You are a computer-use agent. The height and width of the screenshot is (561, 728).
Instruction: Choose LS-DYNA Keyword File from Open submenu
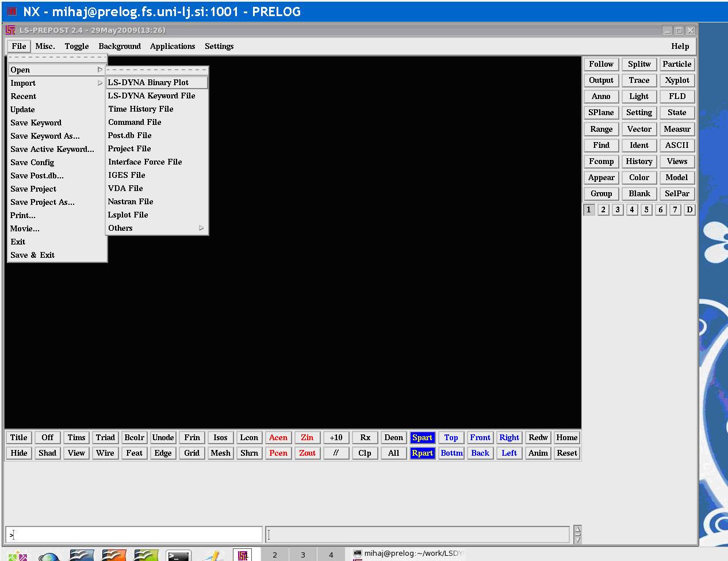click(152, 96)
